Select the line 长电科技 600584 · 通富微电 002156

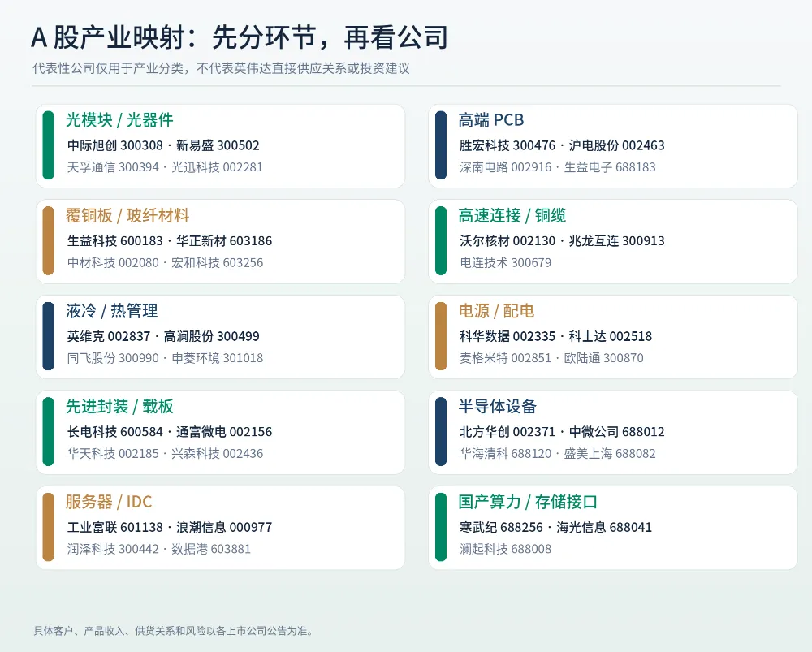tap(170, 432)
